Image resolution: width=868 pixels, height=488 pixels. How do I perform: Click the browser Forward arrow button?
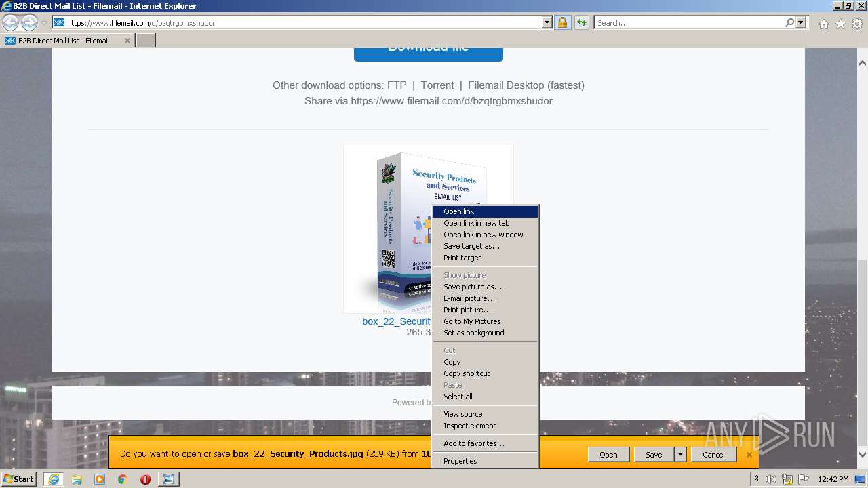tap(29, 22)
